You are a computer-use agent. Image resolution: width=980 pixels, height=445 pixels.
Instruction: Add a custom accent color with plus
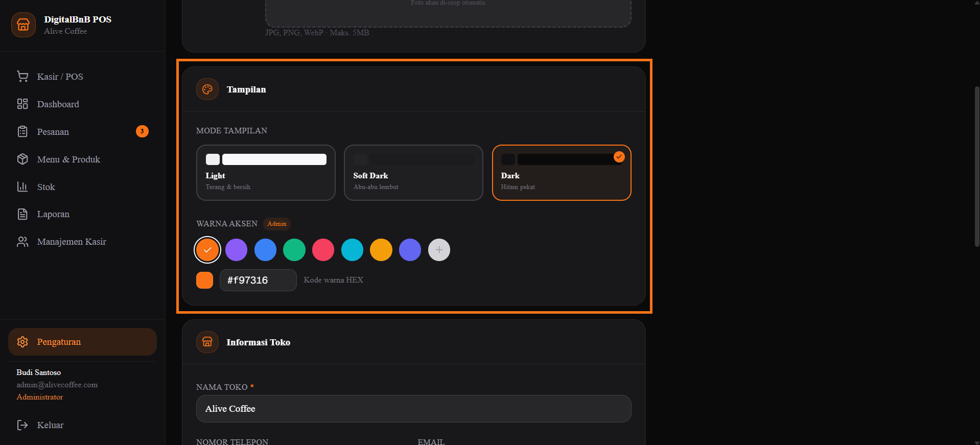click(x=439, y=250)
